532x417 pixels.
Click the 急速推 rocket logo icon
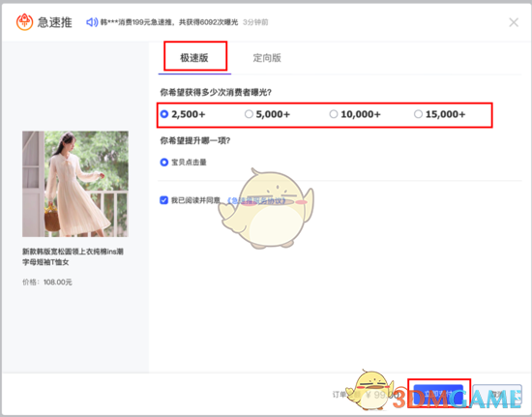(x=24, y=22)
